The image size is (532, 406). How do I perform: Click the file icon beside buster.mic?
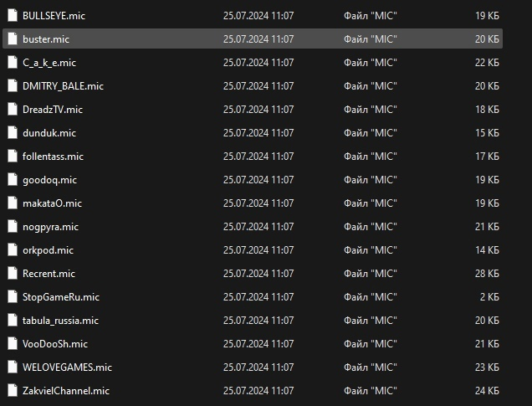tap(13, 39)
